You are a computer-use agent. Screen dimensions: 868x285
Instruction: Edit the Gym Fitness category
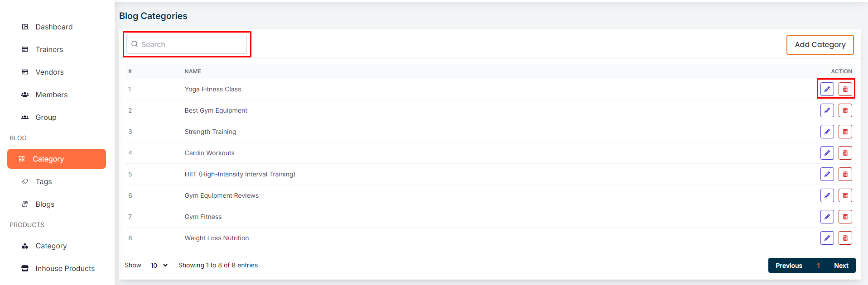point(827,217)
